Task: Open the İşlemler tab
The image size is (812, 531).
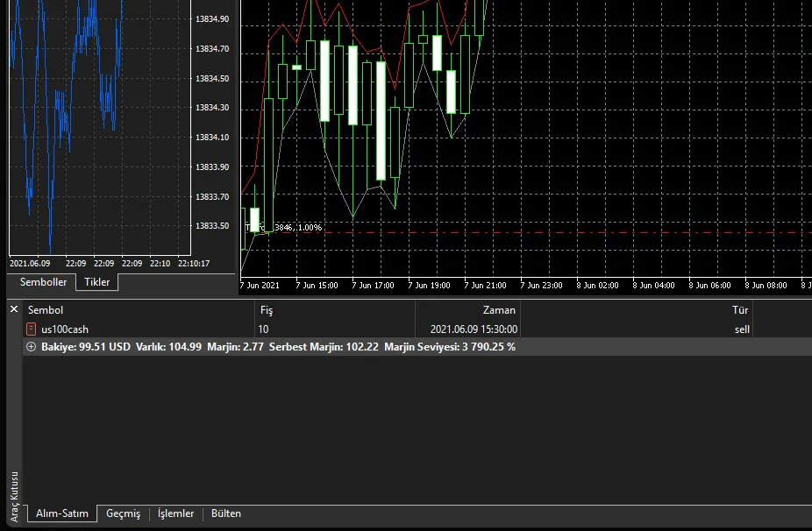Action: pyautogui.click(x=175, y=513)
